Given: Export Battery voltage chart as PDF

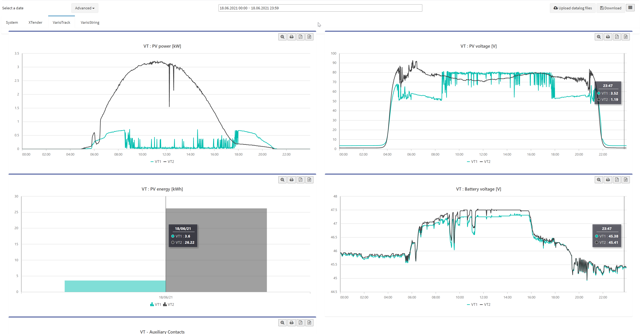Looking at the screenshot, I should pyautogui.click(x=617, y=180).
